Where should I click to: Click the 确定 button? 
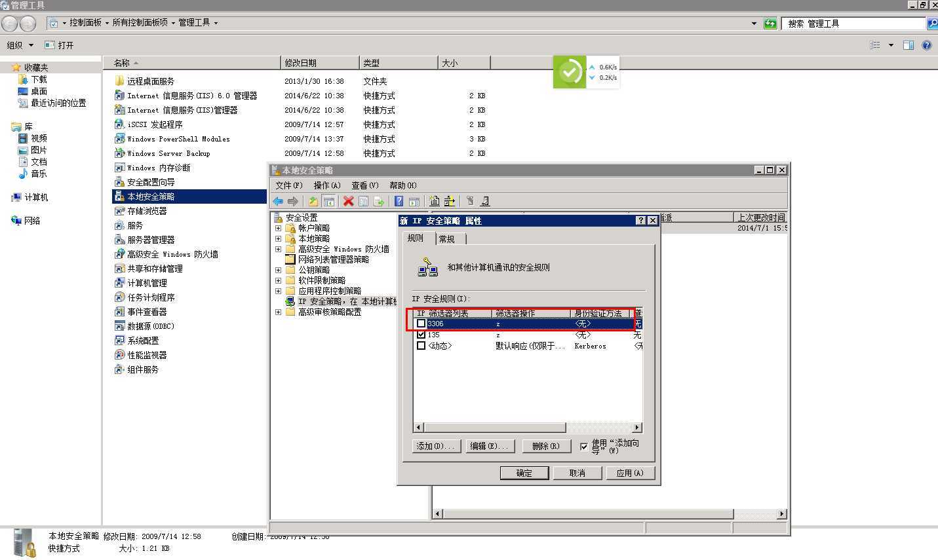tap(524, 473)
